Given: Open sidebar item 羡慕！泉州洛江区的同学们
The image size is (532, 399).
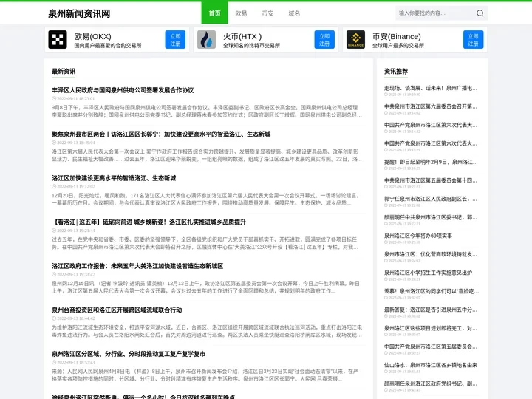Looking at the screenshot, I should point(432,291).
